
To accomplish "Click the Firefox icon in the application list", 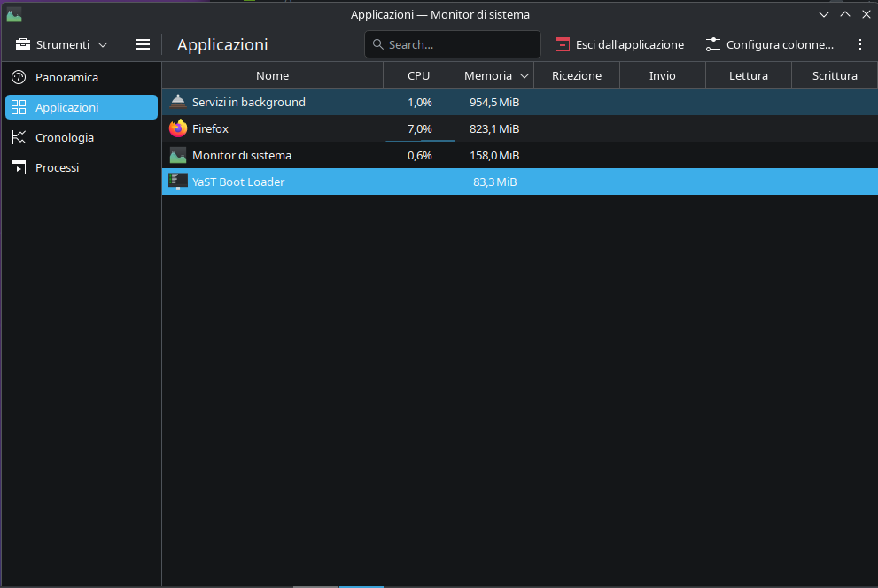I will tap(178, 128).
